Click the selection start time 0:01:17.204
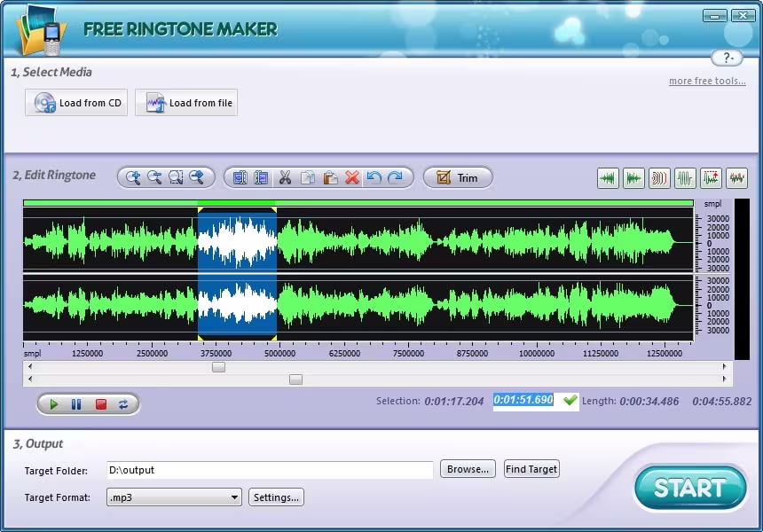The image size is (763, 532). [x=454, y=401]
